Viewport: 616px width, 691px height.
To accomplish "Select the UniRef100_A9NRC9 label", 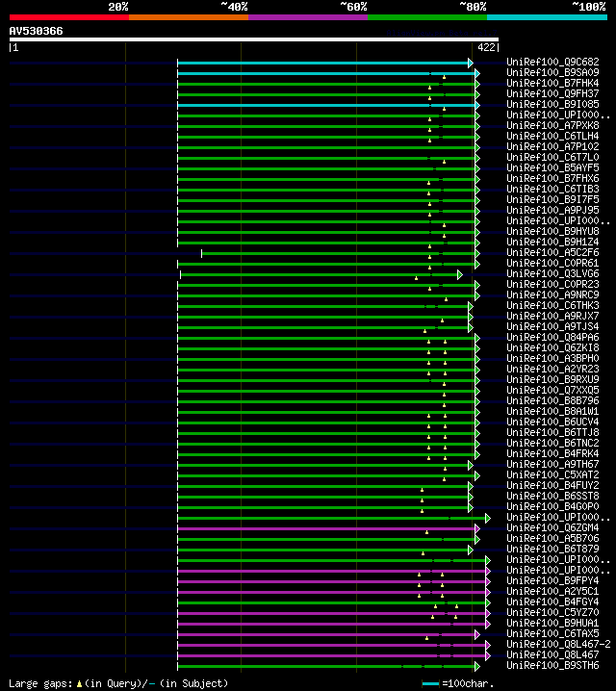I will 552,294.
